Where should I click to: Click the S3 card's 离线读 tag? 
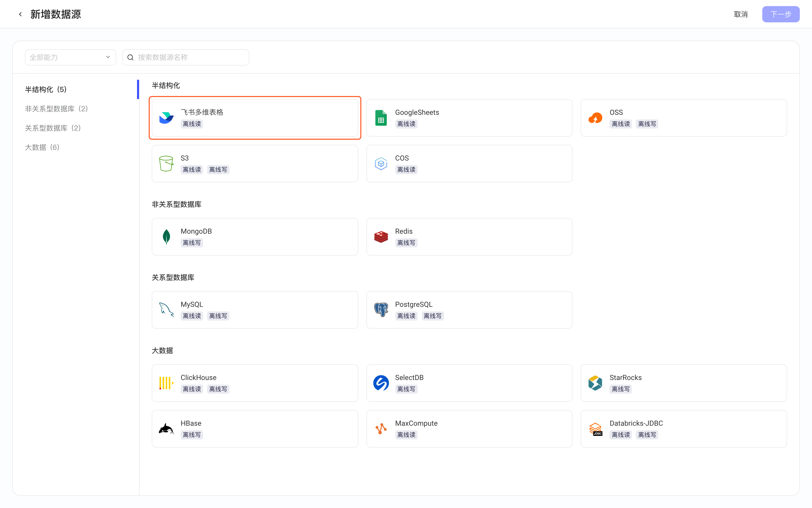point(192,170)
